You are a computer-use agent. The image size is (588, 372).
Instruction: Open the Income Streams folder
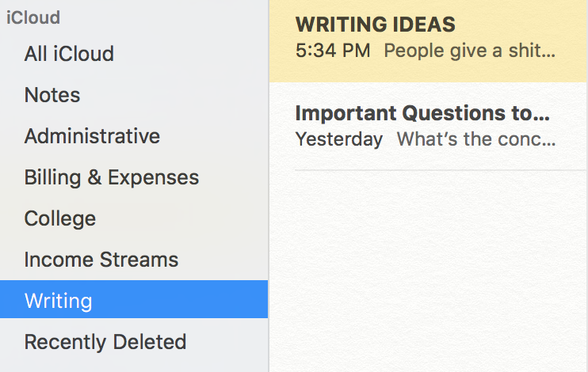pyautogui.click(x=134, y=260)
